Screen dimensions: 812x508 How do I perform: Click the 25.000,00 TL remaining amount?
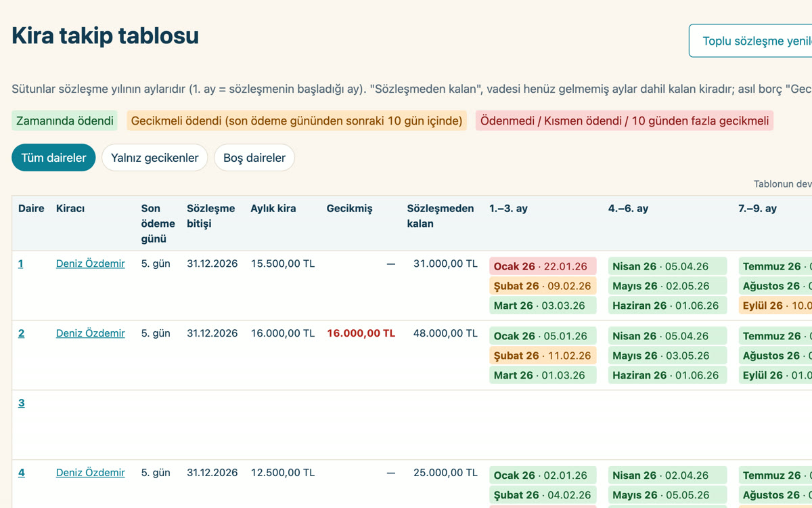445,473
